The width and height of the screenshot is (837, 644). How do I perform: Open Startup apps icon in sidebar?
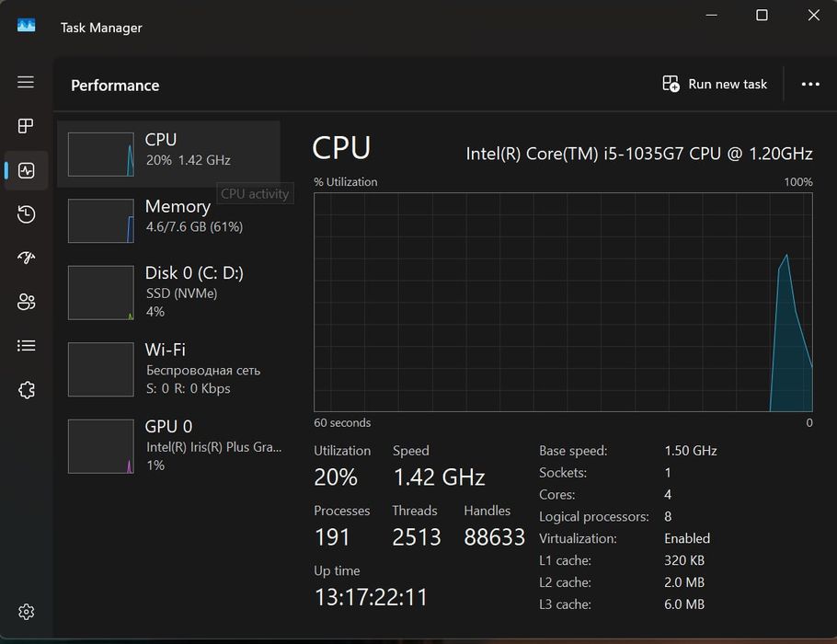pos(26,258)
